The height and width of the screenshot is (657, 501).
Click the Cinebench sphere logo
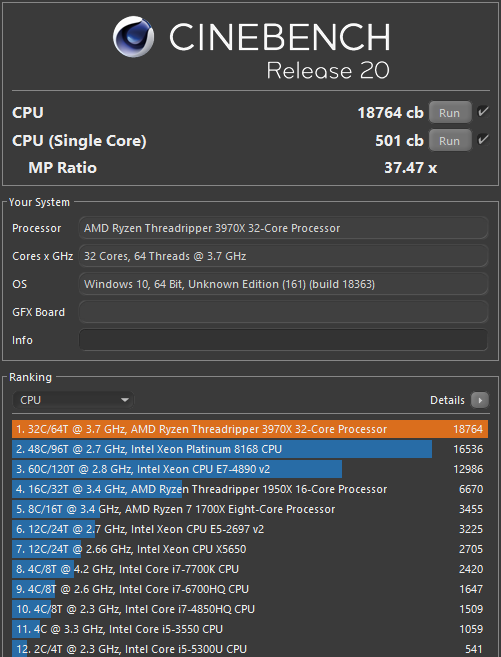pyautogui.click(x=133, y=37)
